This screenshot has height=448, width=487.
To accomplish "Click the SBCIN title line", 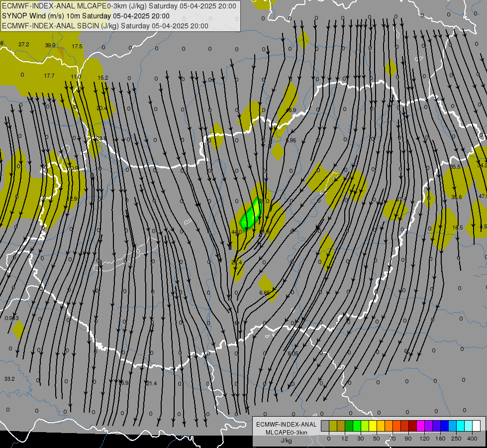I will click(105, 26).
